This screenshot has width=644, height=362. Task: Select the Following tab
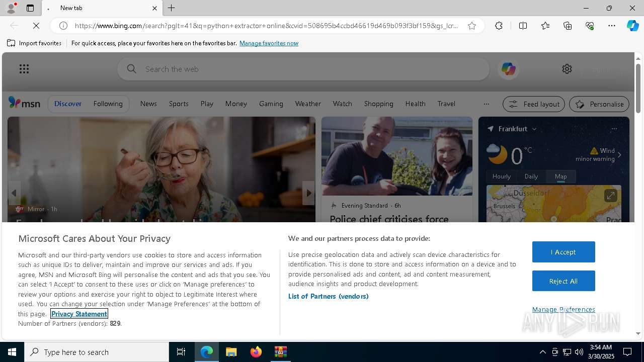tap(108, 104)
